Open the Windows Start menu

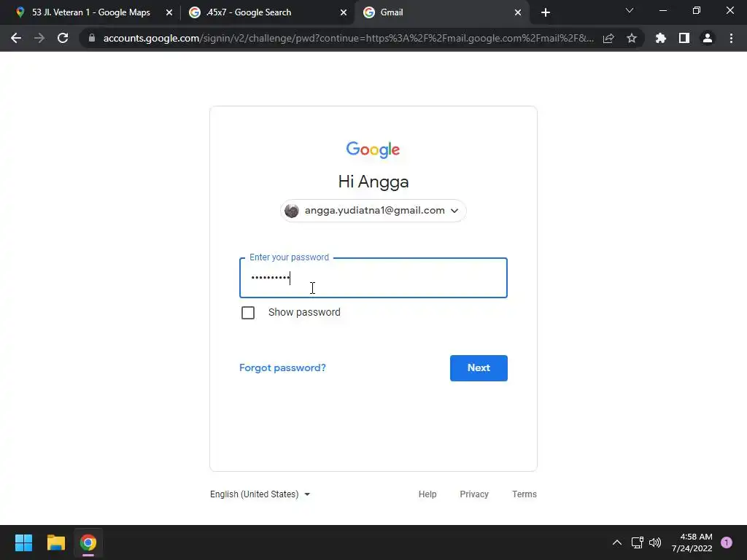tap(23, 542)
